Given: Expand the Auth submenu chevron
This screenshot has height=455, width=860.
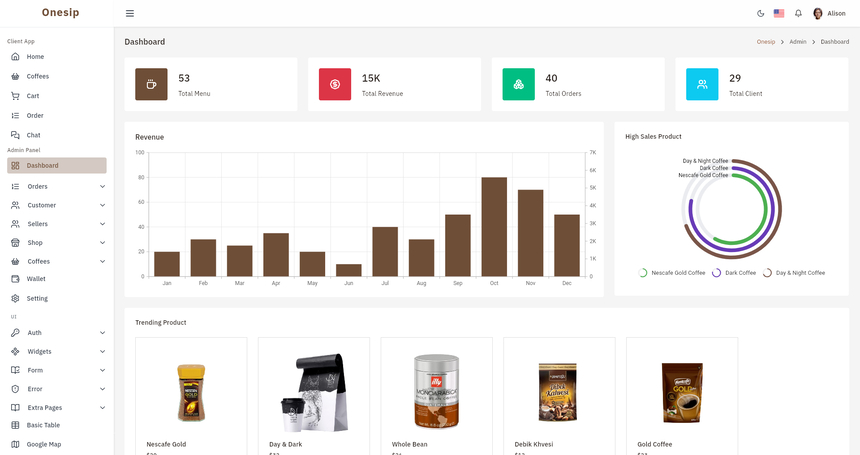Looking at the screenshot, I should pos(103,333).
